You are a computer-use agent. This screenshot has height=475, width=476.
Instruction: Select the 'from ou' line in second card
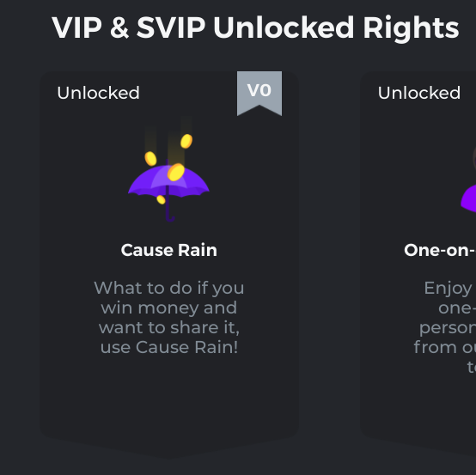(445, 347)
